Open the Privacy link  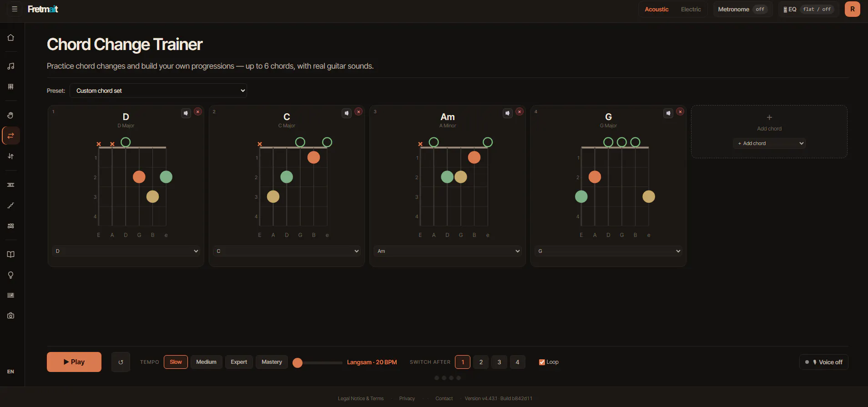coord(407,399)
